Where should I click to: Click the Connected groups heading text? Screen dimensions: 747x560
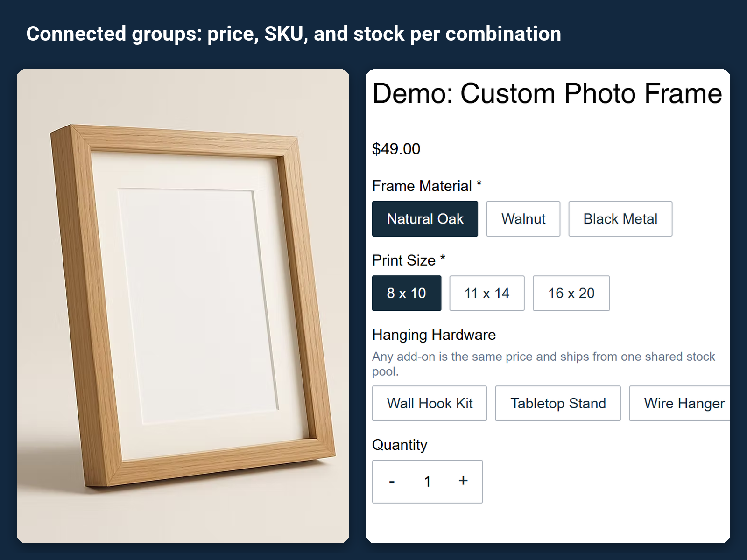click(294, 34)
